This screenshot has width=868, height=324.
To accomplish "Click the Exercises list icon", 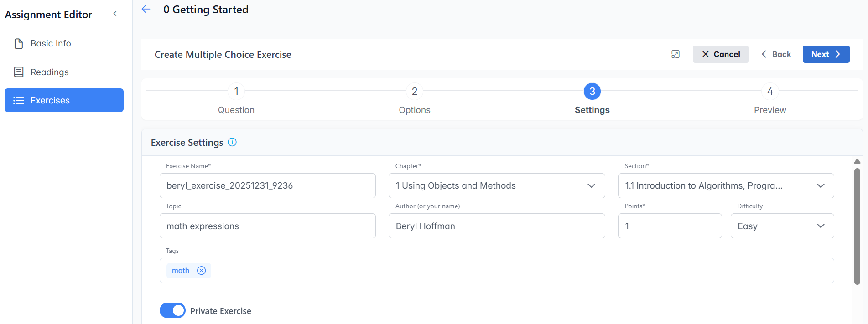I will coord(19,101).
